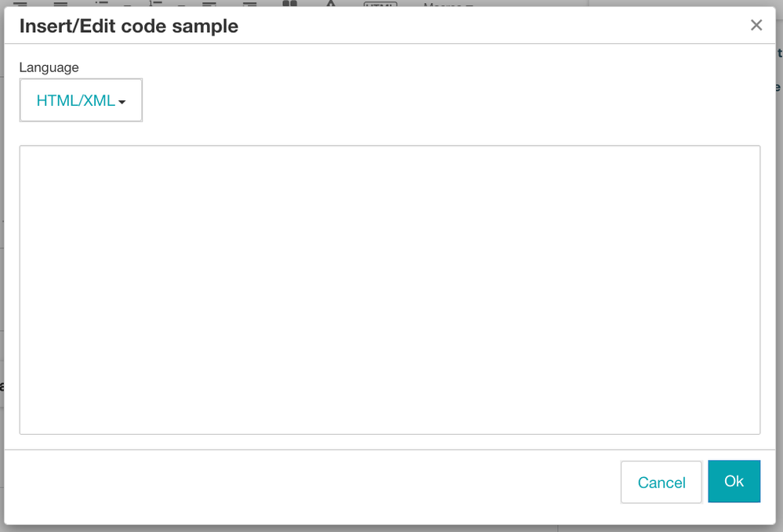
Task: Click the two-block icon in background toolbar
Action: tap(290, 4)
